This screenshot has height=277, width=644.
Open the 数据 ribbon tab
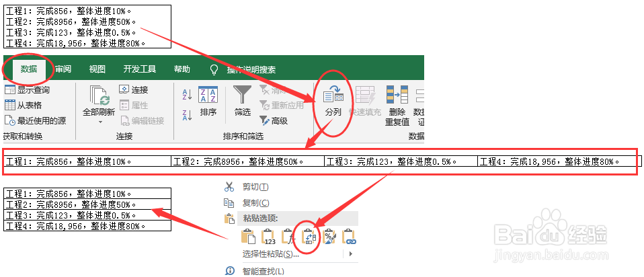(29, 69)
